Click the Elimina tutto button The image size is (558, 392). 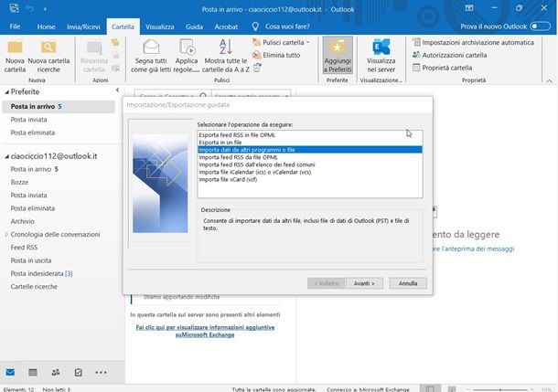click(276, 55)
